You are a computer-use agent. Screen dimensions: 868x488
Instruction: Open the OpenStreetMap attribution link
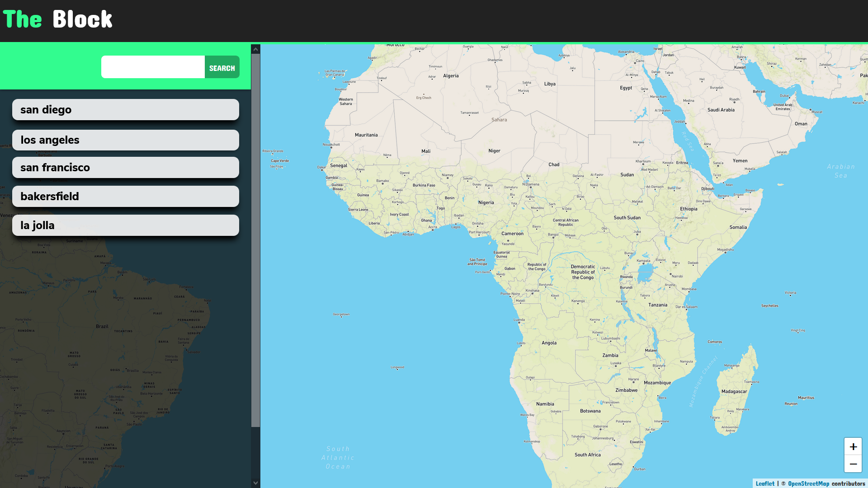(808, 483)
